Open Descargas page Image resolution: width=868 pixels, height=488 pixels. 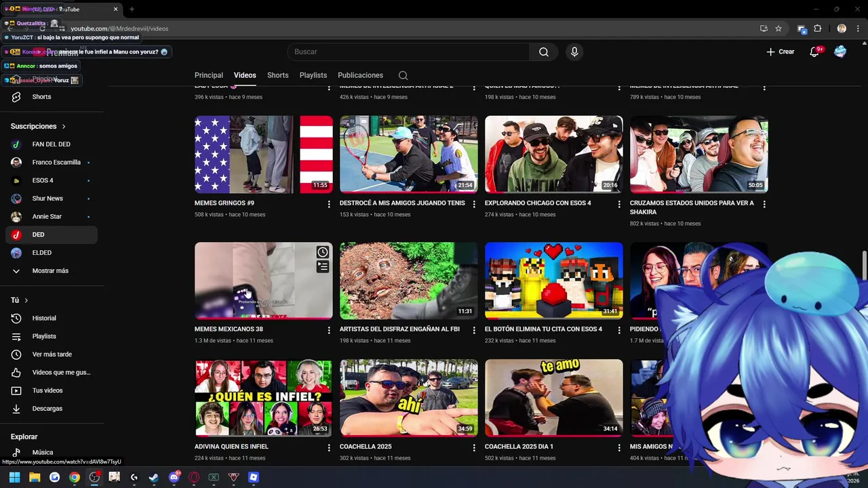click(x=52, y=409)
